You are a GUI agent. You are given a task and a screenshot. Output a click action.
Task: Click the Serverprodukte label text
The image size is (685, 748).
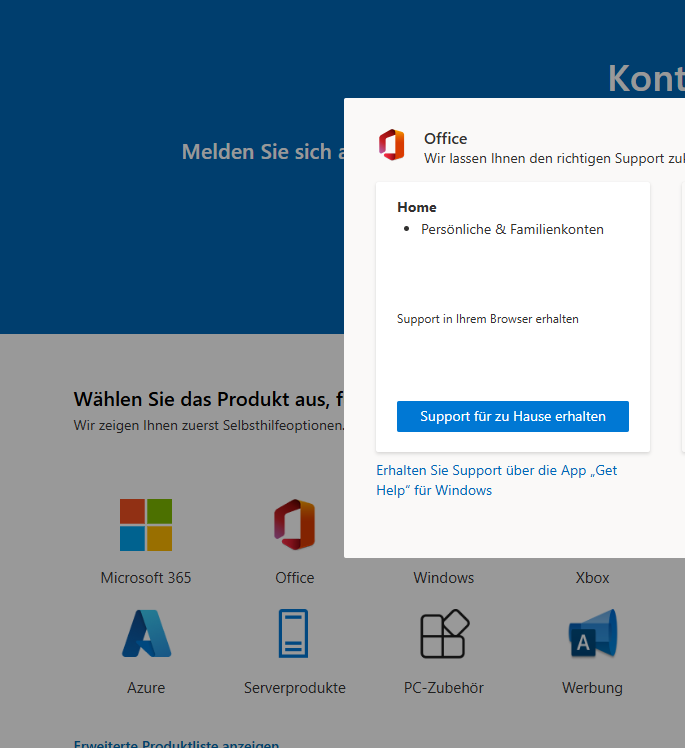[x=295, y=688]
